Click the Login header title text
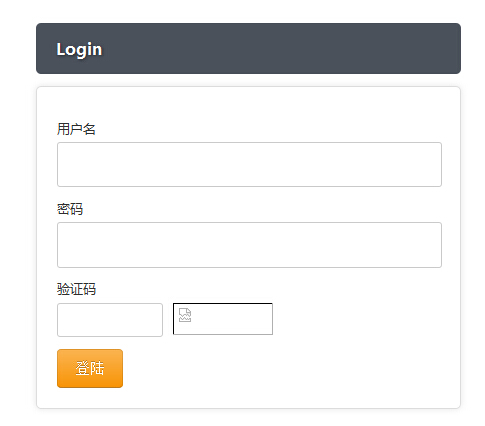Image resolution: width=485 pixels, height=426 pixels. [79, 49]
